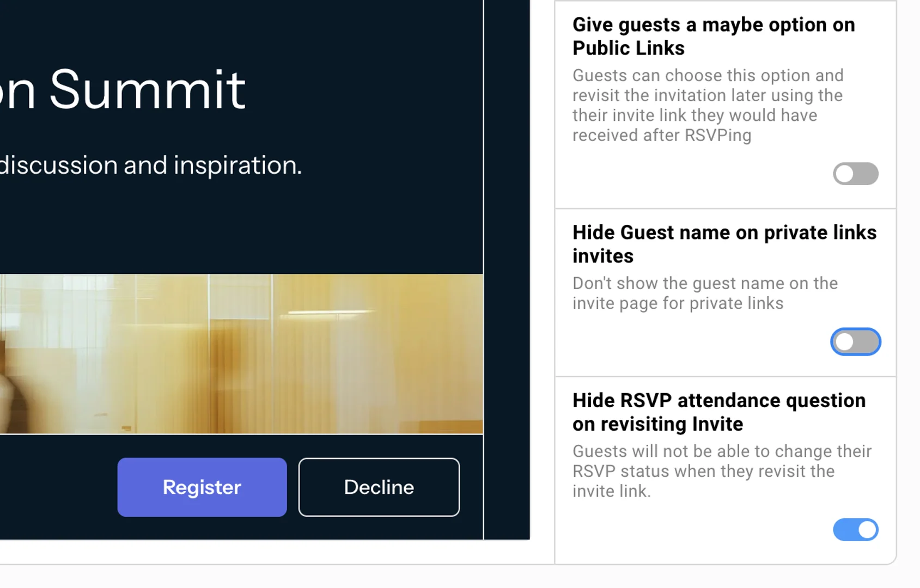Image resolution: width=920 pixels, height=588 pixels.
Task: Toggle Hide Guest name on private links switch
Action: point(855,342)
